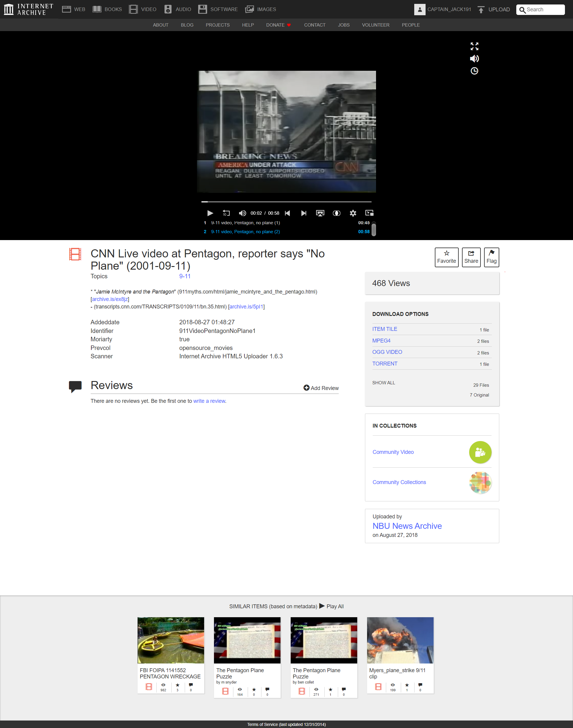
Task: Open picture-in-picture mode icon
Action: tap(369, 213)
